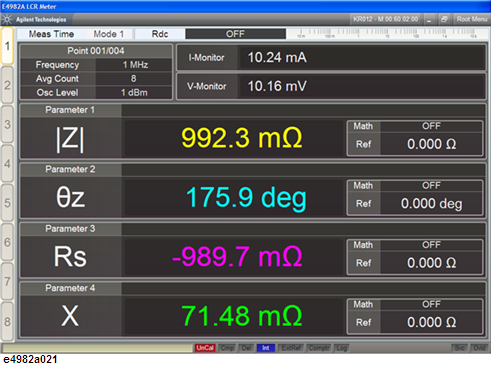Select the |Z| parameter 1 selector
Image resolution: width=491 pixels, height=366 pixels.
pos(70,139)
